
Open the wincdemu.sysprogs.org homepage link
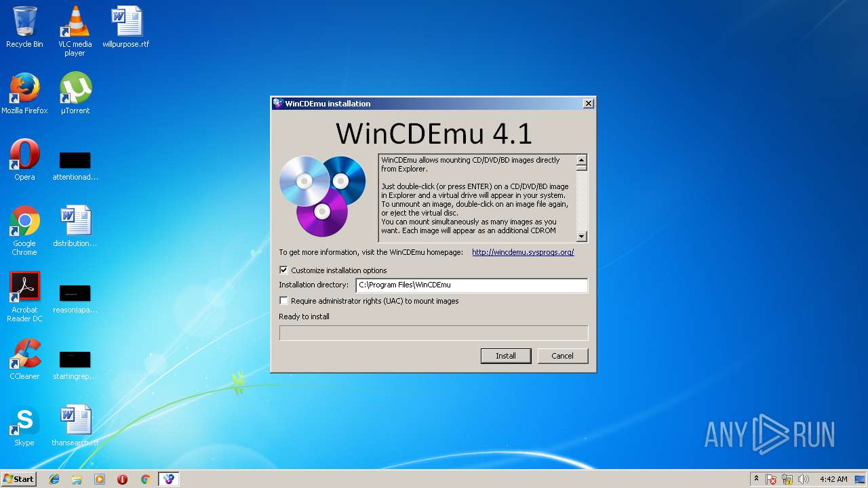click(x=523, y=252)
